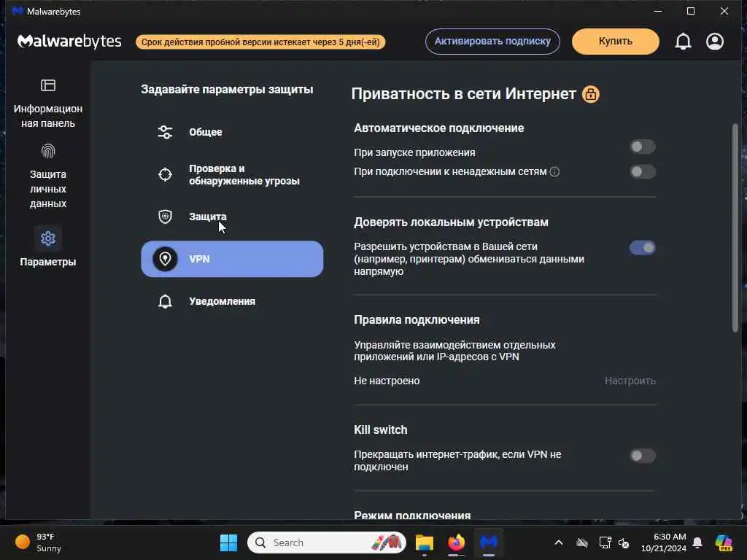Click the muted volume tray icon

pos(624,542)
